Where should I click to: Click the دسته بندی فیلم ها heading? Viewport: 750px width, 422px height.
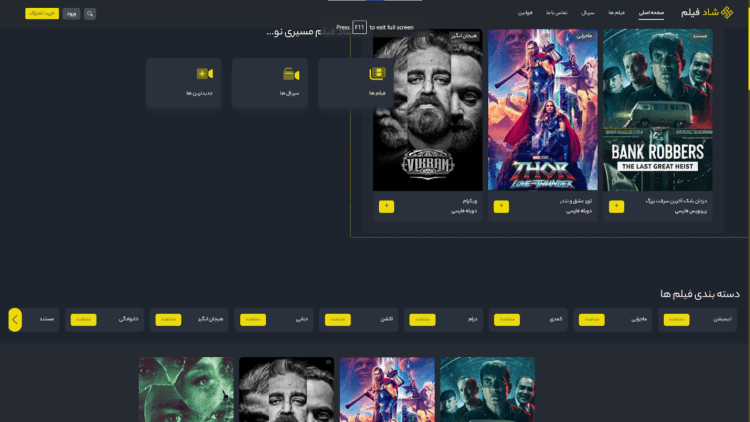pos(700,294)
